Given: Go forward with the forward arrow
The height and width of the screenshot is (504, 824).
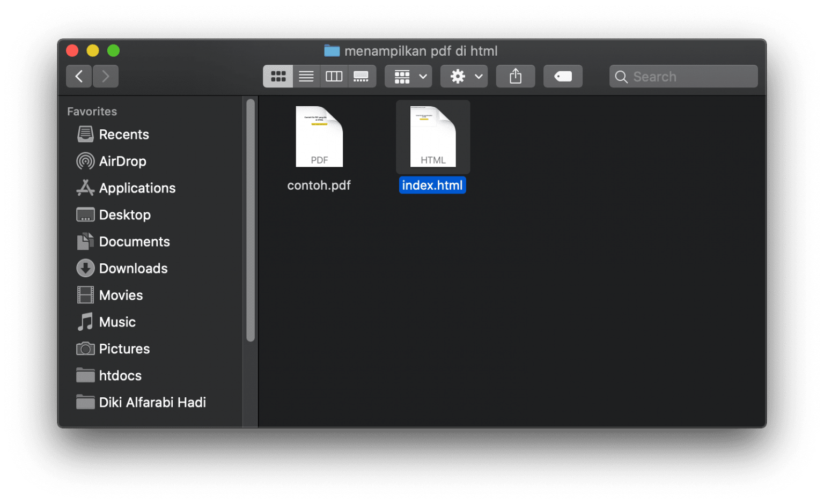Looking at the screenshot, I should [106, 76].
